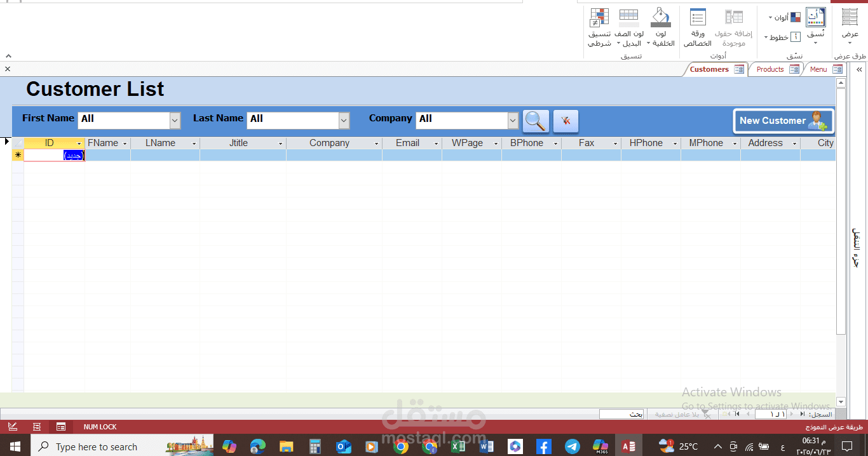Image resolution: width=868 pixels, height=456 pixels.
Task: Open the Colors (ألوان) dropdown
Action: click(785, 18)
